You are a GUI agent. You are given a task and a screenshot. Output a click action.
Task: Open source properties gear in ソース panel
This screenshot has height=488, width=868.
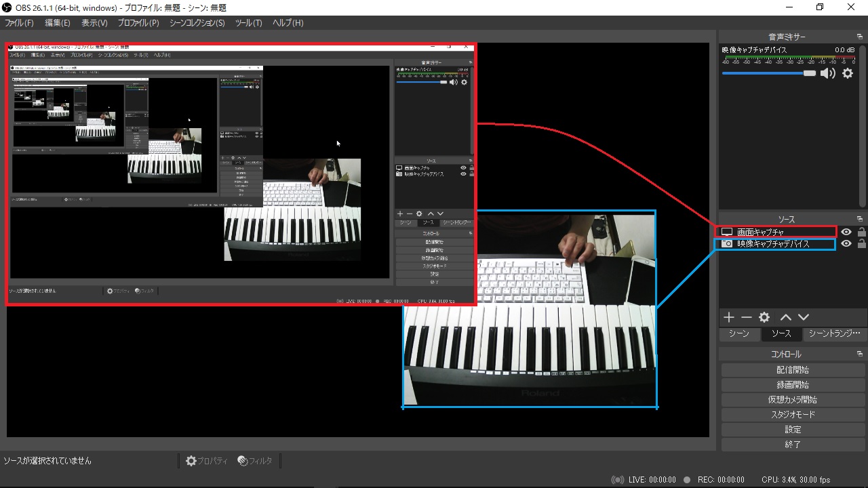[764, 317]
